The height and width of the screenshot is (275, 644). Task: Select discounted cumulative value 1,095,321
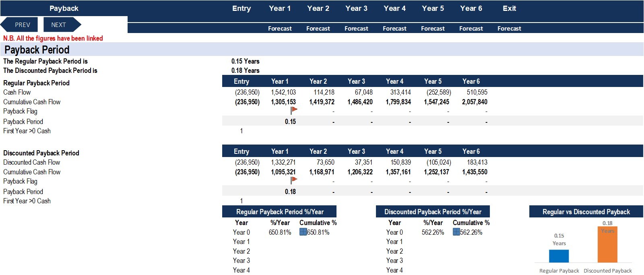283,172
